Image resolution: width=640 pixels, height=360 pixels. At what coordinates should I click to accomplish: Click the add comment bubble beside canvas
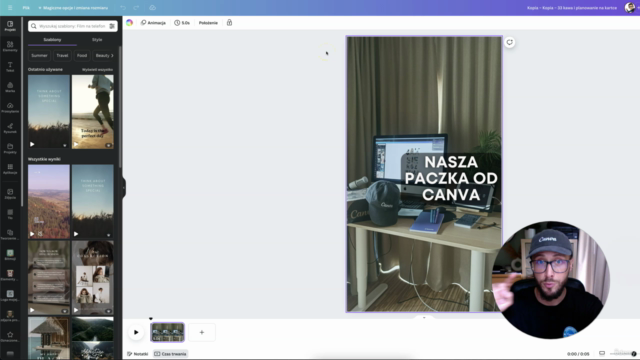coord(509,42)
